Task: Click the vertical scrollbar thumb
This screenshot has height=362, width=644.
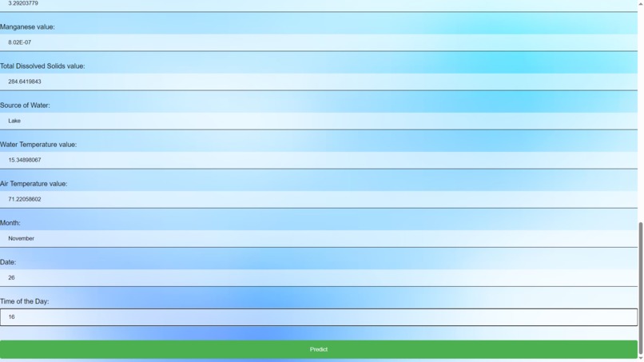Action: point(641,288)
